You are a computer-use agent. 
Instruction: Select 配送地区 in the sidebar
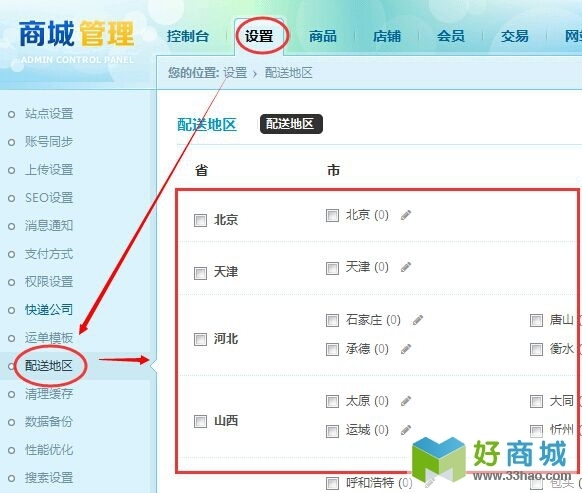pyautogui.click(x=49, y=366)
